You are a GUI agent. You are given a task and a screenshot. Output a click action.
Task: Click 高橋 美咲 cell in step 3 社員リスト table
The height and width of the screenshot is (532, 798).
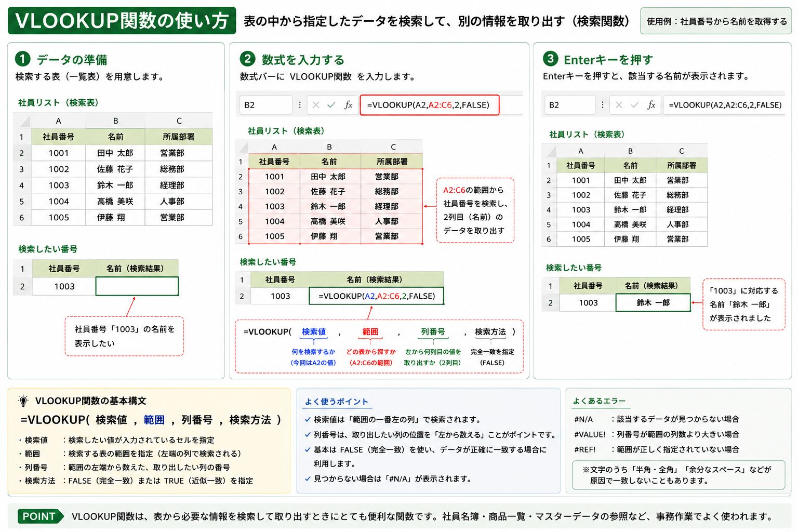[x=630, y=224]
